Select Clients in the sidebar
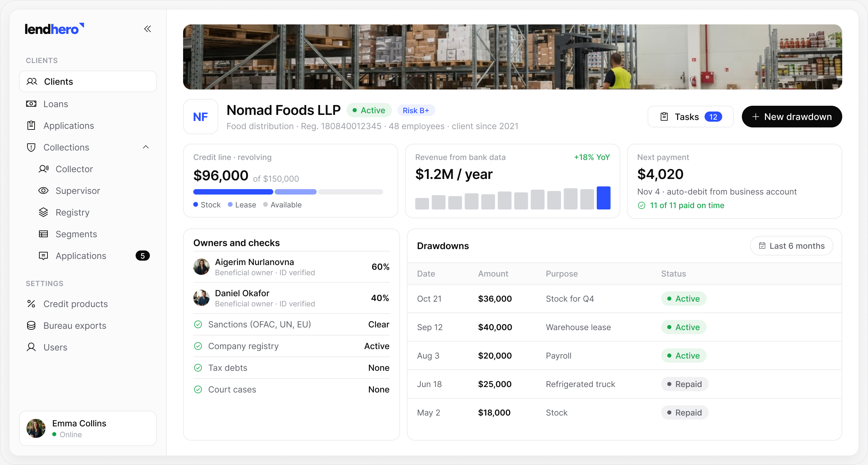 [x=88, y=81]
